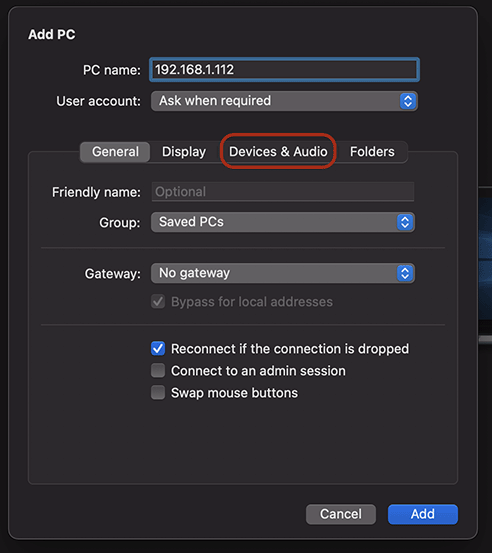Open the Display tab

(184, 152)
